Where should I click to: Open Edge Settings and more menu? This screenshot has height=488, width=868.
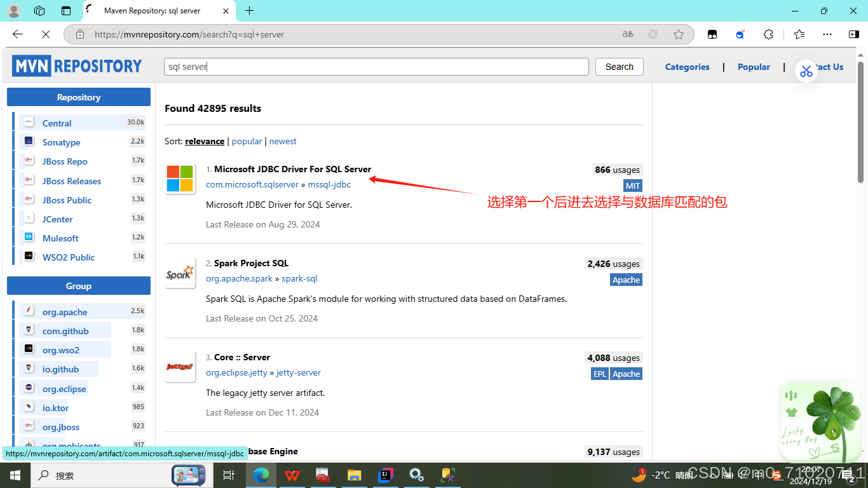[827, 34]
